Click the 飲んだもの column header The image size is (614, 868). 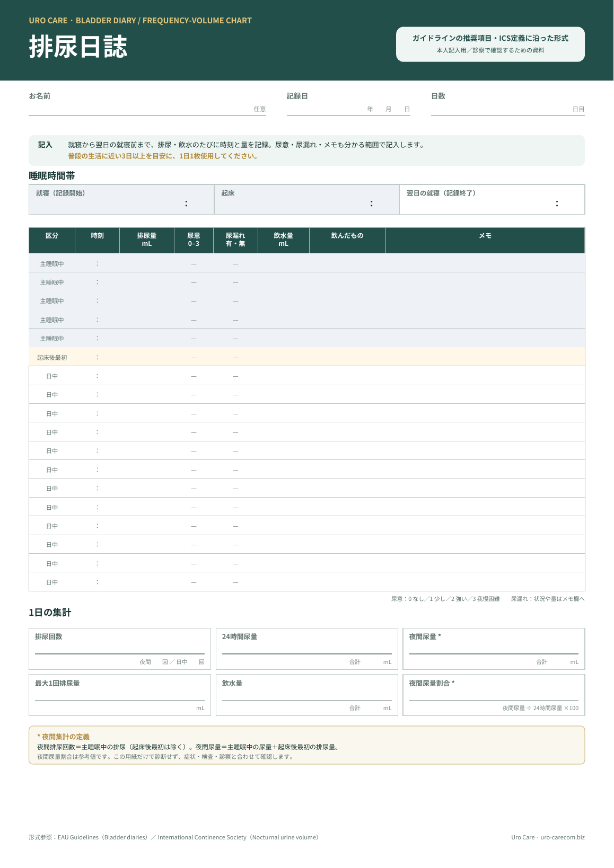pos(347,240)
